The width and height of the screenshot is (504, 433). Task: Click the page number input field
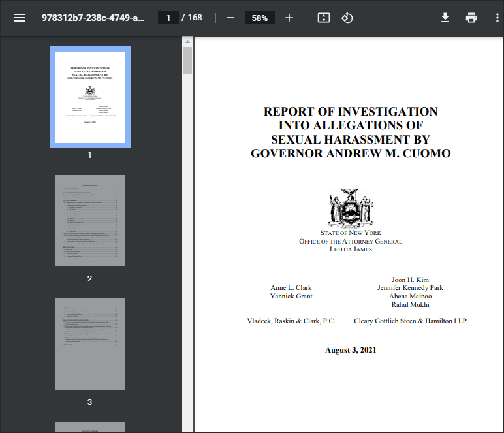[168, 18]
